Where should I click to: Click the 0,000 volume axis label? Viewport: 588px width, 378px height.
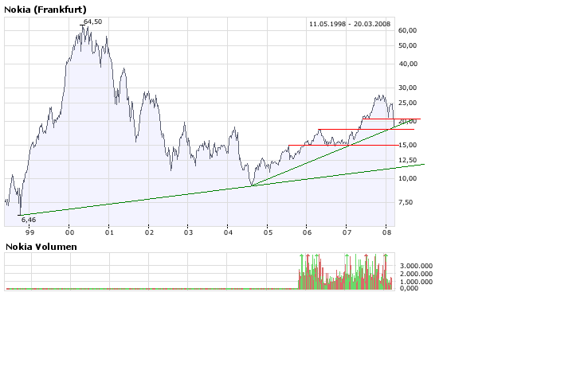tap(409, 288)
